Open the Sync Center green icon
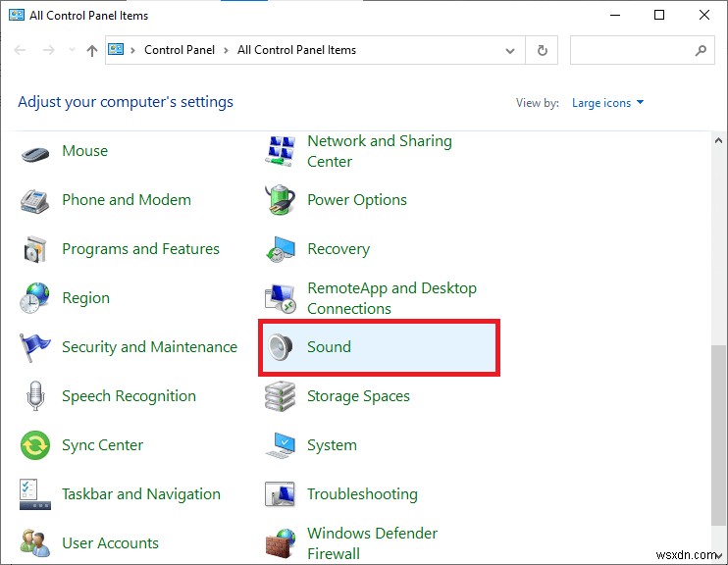728x565 pixels. pos(35,445)
